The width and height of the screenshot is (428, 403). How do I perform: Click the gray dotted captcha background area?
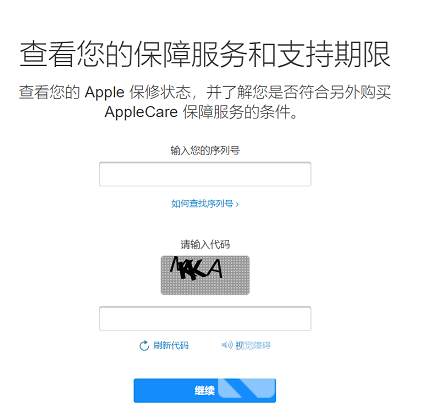[x=205, y=286]
